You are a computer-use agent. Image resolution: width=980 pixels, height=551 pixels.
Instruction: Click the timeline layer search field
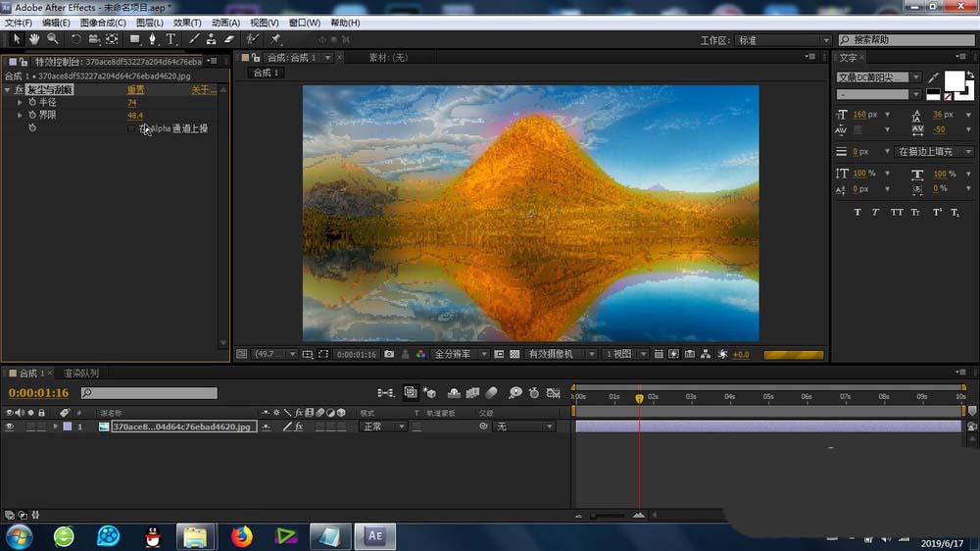pyautogui.click(x=149, y=393)
